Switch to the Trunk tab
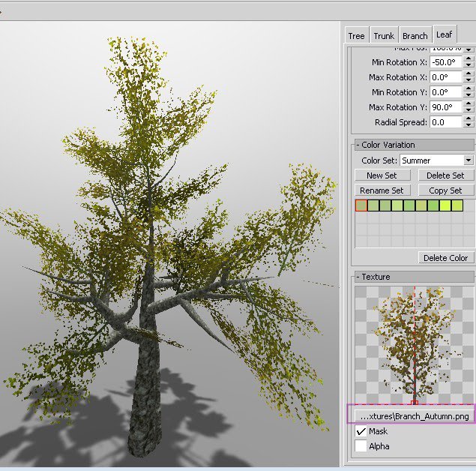The height and width of the screenshot is (471, 476). 384,35
